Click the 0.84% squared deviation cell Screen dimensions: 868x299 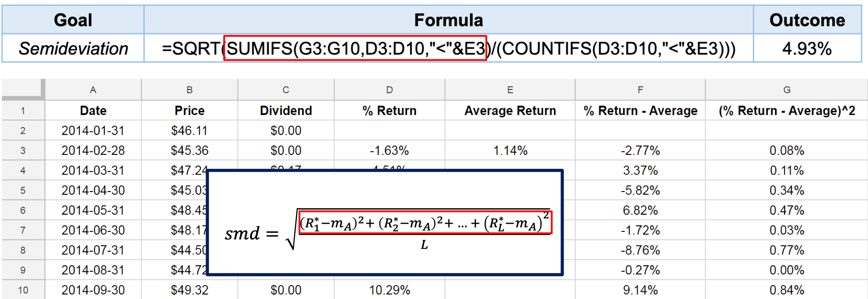pos(786,290)
